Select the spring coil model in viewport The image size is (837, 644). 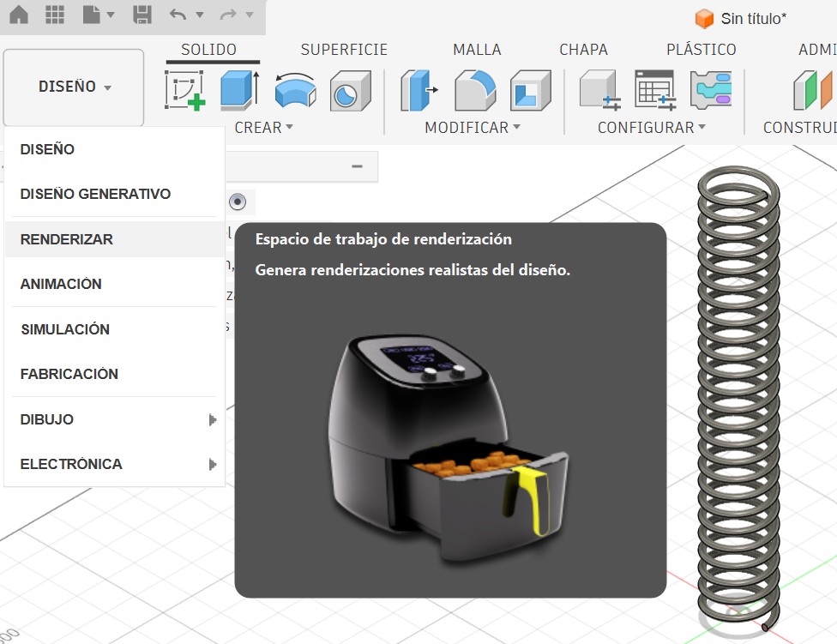click(738, 400)
